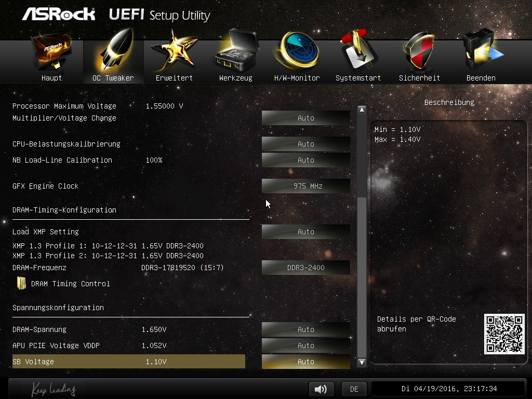
Task: Open the Sicherheit shield icon
Action: point(419,51)
